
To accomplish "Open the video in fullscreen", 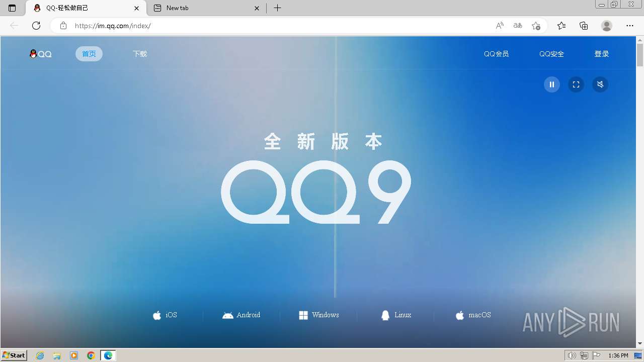I will tap(576, 84).
